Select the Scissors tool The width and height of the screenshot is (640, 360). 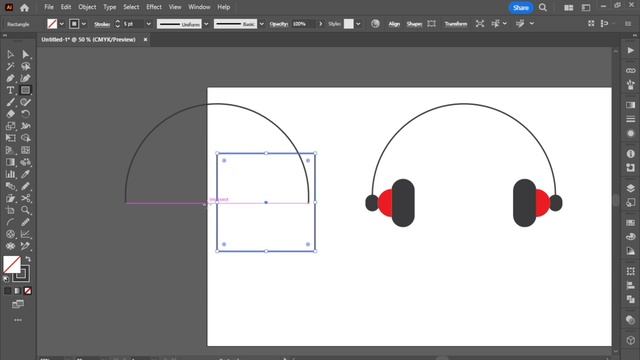25,198
